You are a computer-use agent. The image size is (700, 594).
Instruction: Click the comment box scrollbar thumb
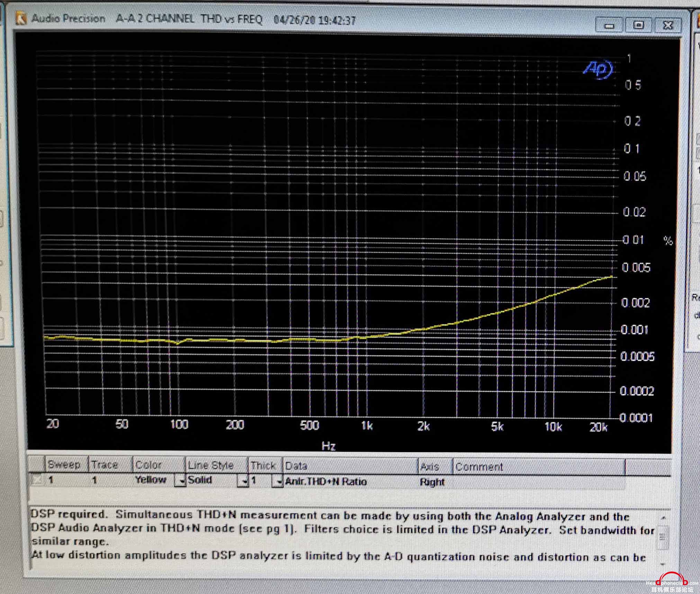coord(662,538)
